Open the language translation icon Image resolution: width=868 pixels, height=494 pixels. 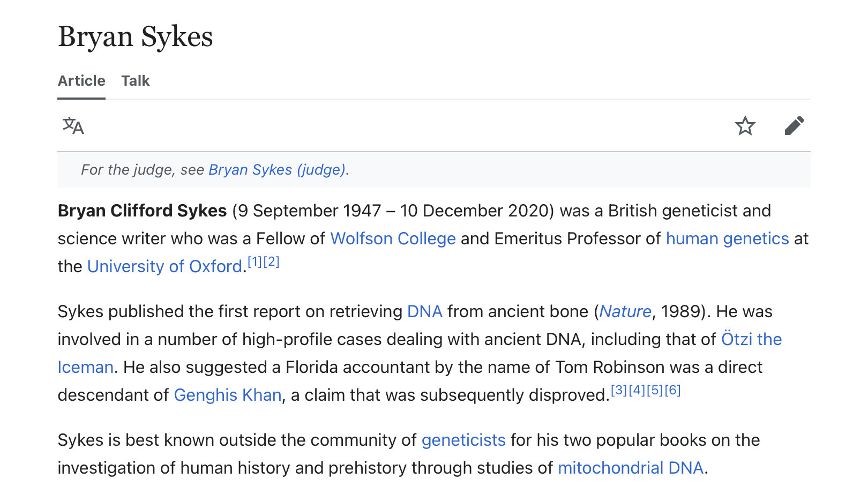(x=73, y=126)
